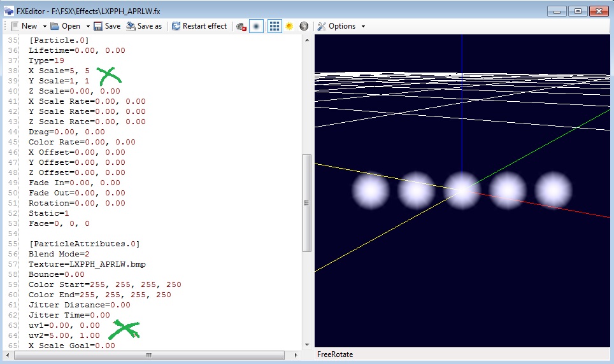Viewport: 614px width, 364px height.
Task: Click the New file button
Action: pyautogui.click(x=24, y=26)
